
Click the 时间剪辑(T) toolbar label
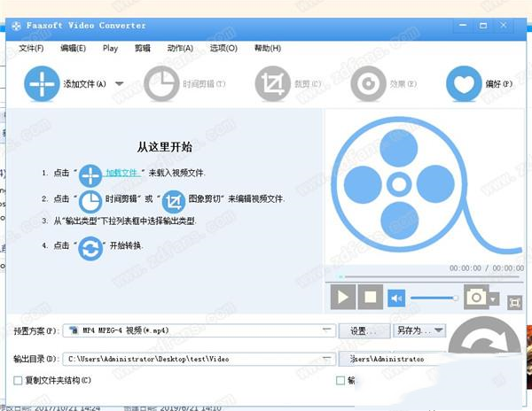204,83
